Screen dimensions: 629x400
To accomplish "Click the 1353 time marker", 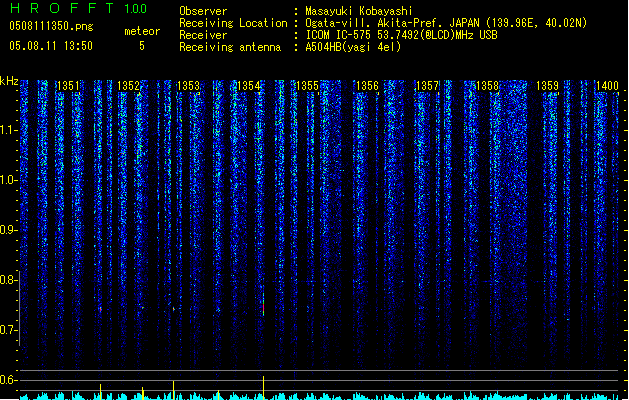I will pyautogui.click(x=188, y=85).
